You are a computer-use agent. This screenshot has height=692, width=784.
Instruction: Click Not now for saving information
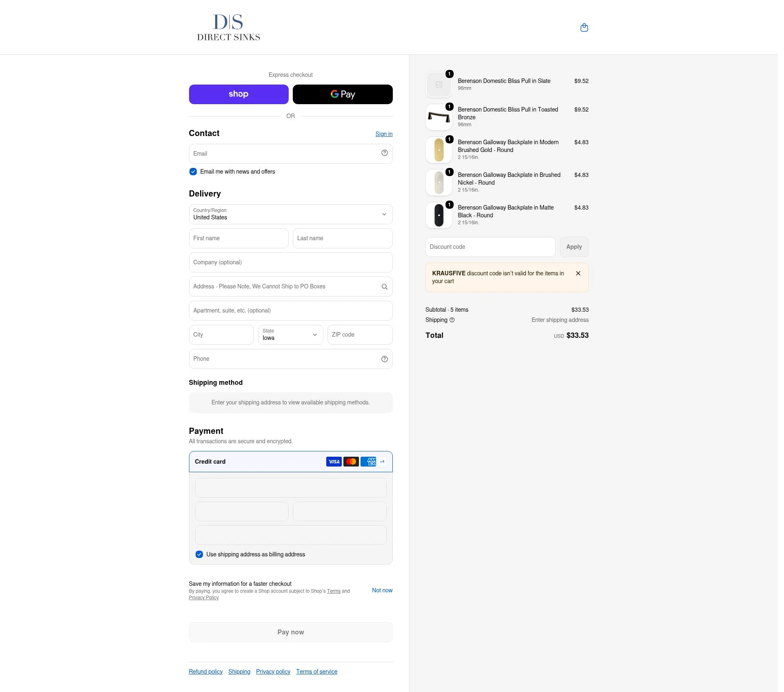(382, 590)
